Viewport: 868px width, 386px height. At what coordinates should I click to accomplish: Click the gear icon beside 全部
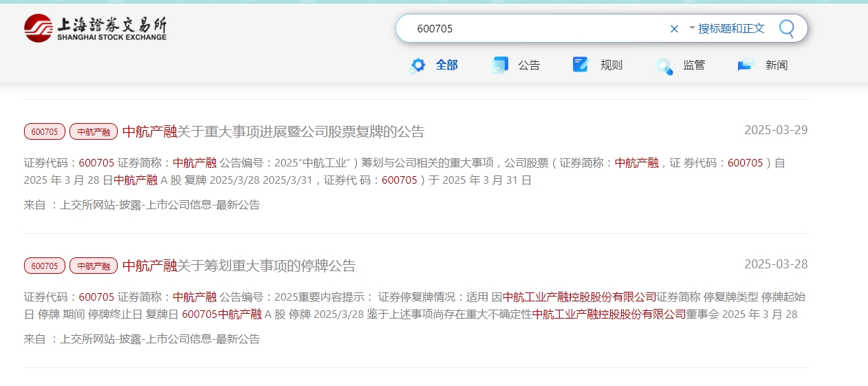click(417, 65)
